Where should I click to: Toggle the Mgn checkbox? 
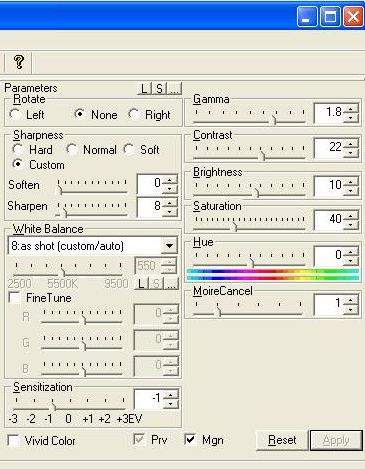click(x=190, y=440)
